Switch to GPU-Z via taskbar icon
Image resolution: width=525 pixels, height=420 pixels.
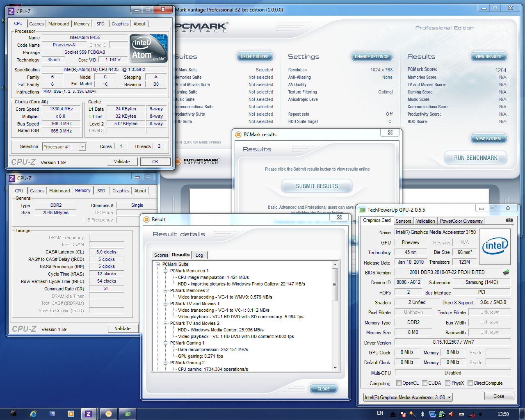tap(128, 414)
